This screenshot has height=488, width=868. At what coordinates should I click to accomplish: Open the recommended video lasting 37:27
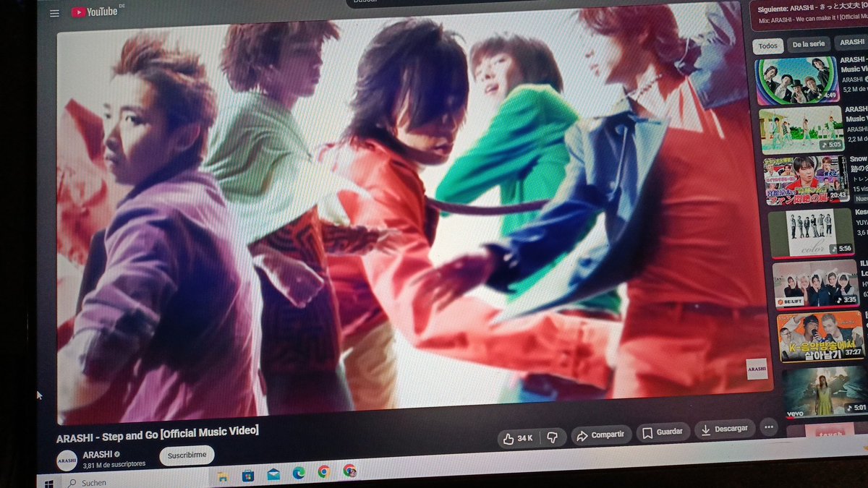[x=821, y=335]
